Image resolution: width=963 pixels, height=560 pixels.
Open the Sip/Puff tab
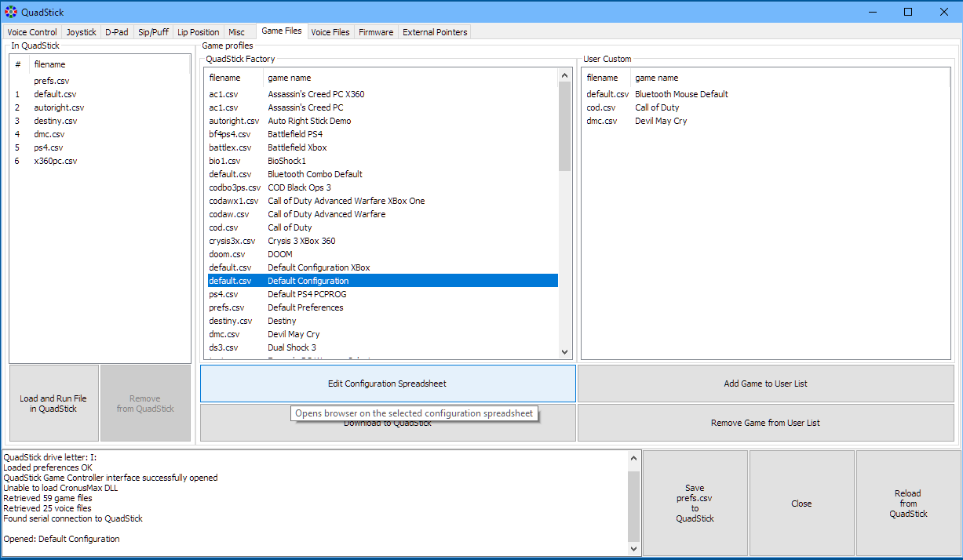coord(153,32)
